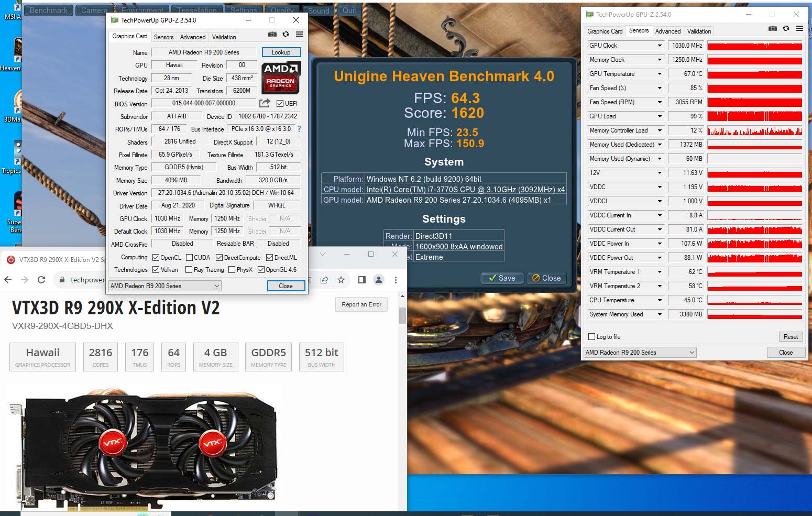812x516 pixels.
Task: Toggle the PhysX checkbox
Action: 232,270
